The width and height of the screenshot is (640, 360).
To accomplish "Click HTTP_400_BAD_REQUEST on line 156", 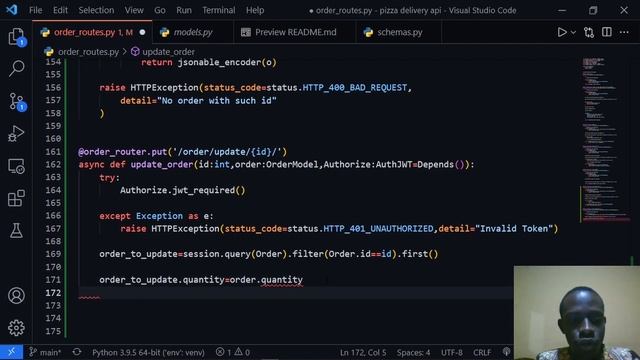I will (355, 88).
